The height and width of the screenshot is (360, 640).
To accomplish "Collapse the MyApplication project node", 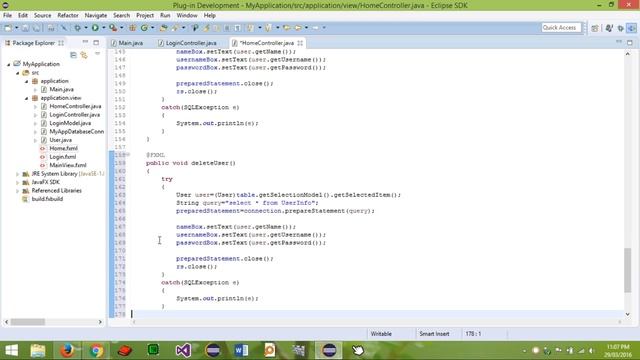I will pyautogui.click(x=9, y=64).
